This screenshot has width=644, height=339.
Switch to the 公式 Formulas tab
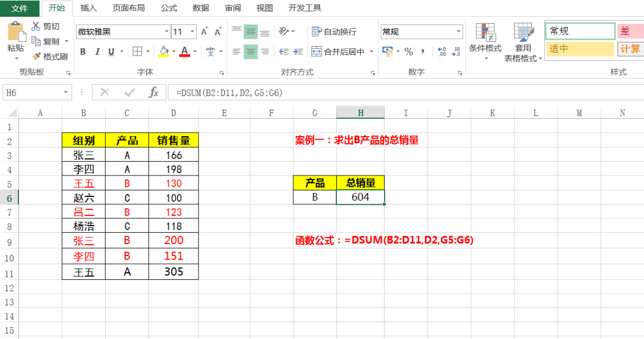(x=169, y=8)
